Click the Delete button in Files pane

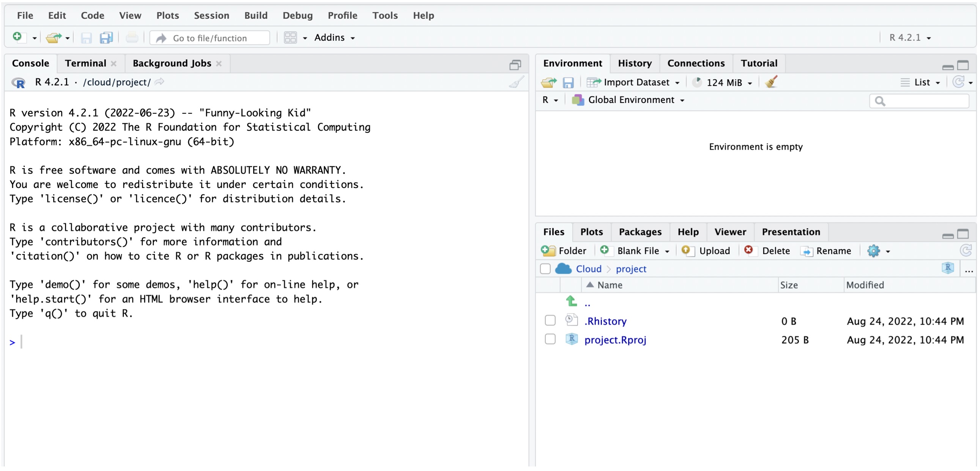767,251
